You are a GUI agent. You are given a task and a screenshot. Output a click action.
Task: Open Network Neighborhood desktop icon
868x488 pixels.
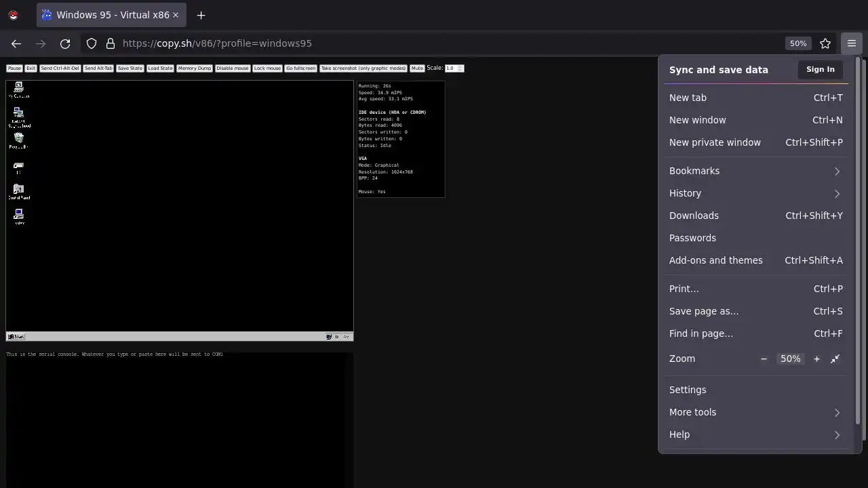[x=18, y=117]
